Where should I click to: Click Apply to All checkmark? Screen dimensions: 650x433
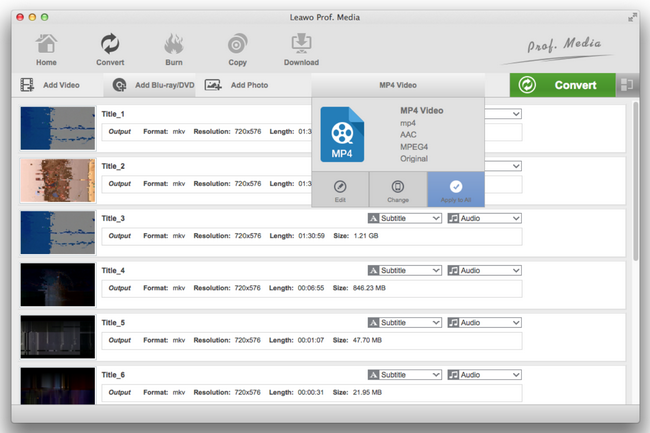coord(456,189)
